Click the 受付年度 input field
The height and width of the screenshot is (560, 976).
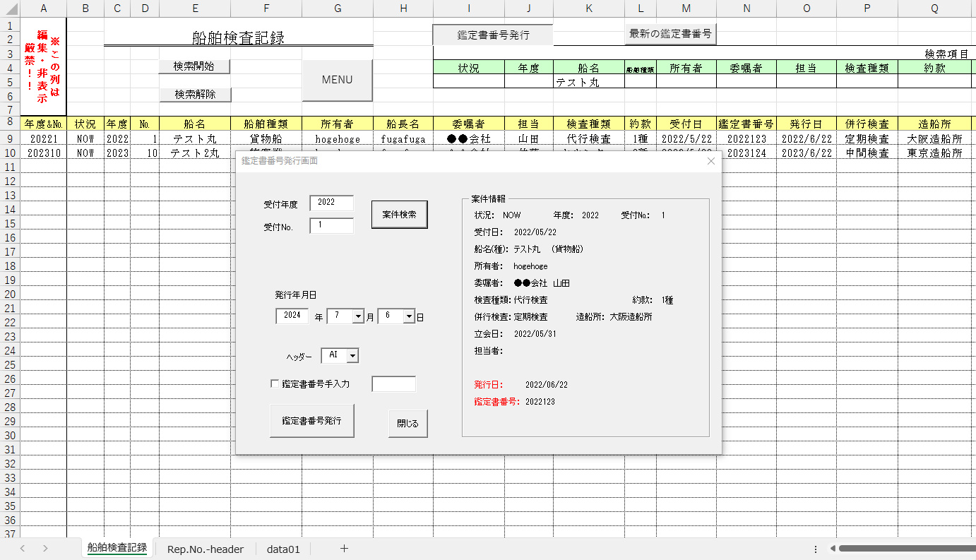pyautogui.click(x=331, y=203)
